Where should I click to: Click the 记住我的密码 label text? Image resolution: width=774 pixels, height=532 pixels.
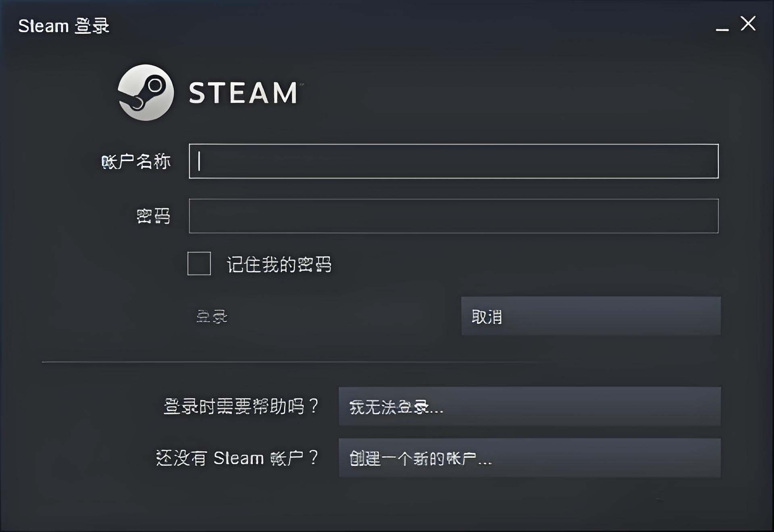pyautogui.click(x=279, y=264)
